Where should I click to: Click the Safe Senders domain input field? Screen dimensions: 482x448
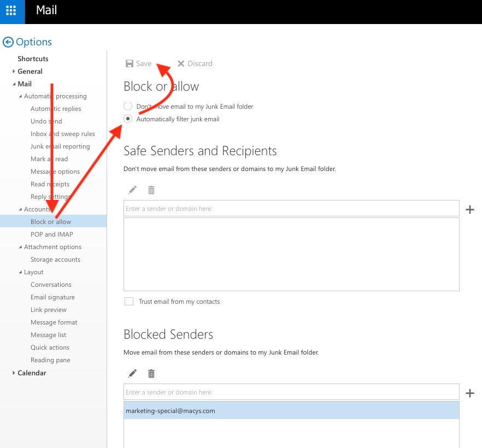[x=291, y=209]
